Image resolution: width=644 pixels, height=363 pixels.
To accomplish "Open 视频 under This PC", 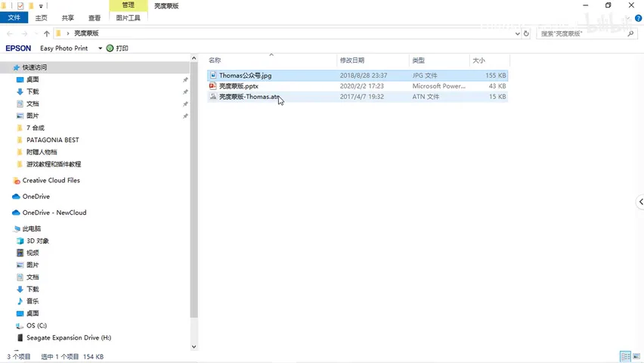I will click(x=33, y=253).
